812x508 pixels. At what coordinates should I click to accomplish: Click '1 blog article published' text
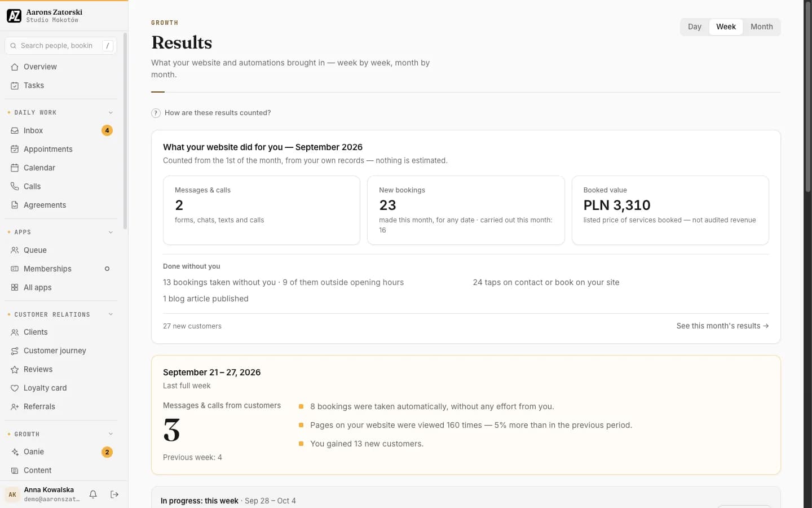coord(206,299)
